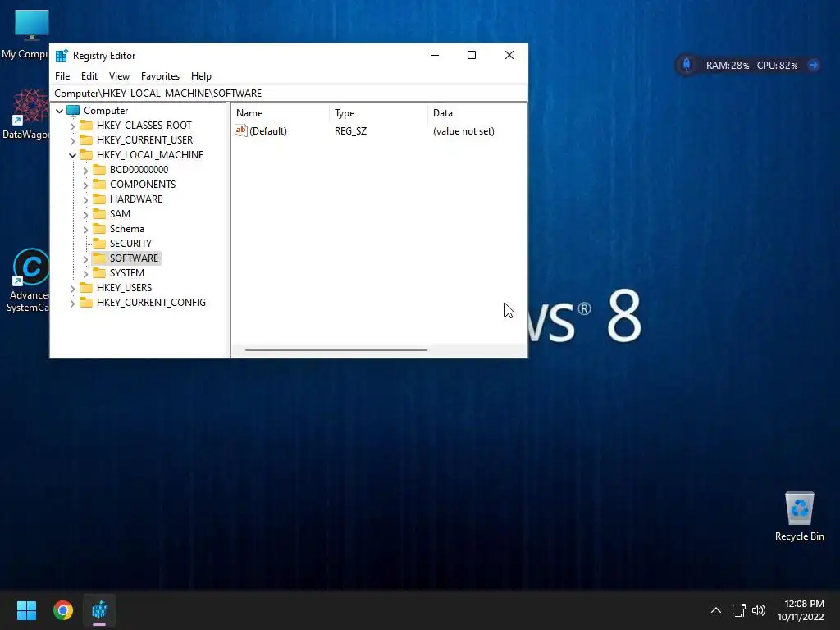Click the HKEY_LOCAL_MACHINE folder icon

pos(85,155)
